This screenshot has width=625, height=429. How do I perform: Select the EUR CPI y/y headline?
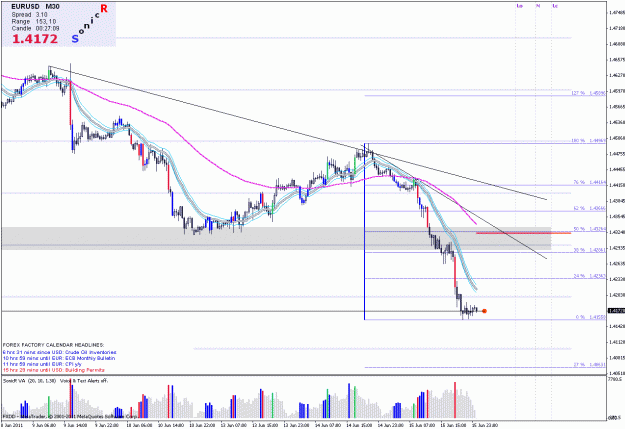[x=42, y=364]
